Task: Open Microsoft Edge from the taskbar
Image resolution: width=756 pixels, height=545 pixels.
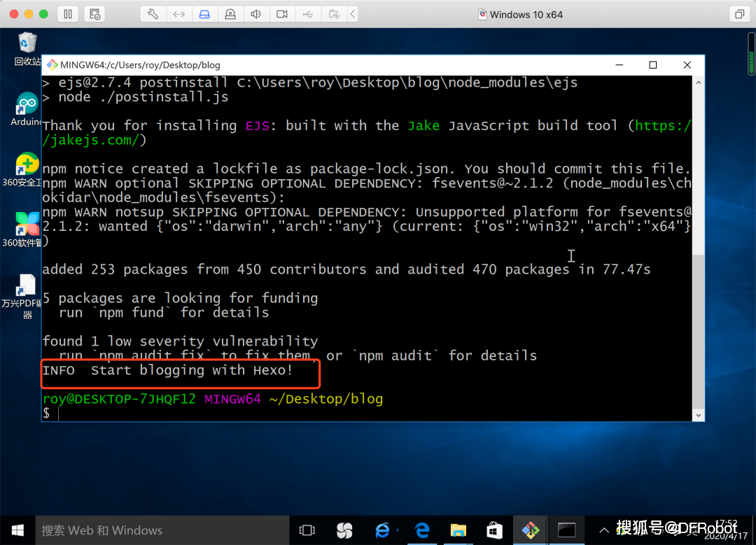Action: pyautogui.click(x=422, y=530)
